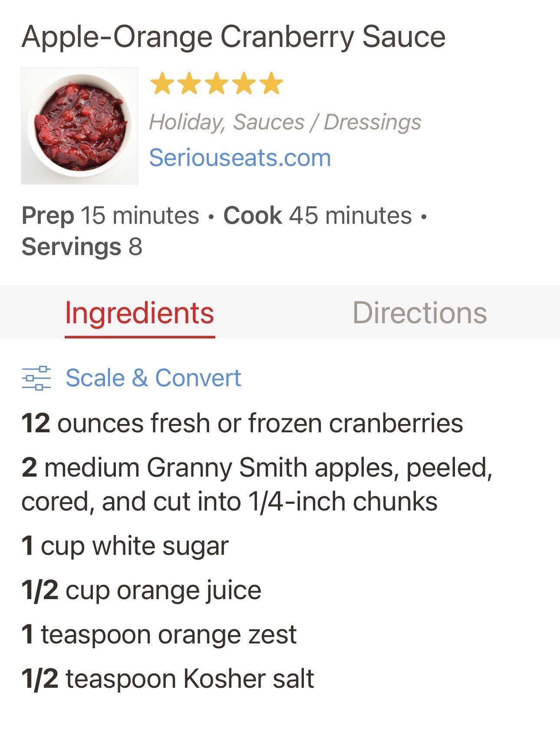Select the fourth rating star
Viewport: 560px width, 736px height.
(244, 83)
